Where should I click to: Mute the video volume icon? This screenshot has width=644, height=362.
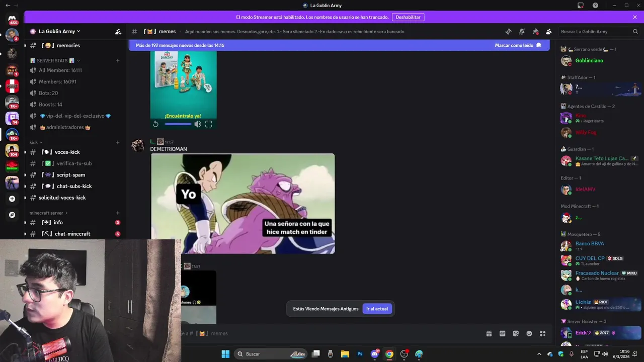coord(198,124)
